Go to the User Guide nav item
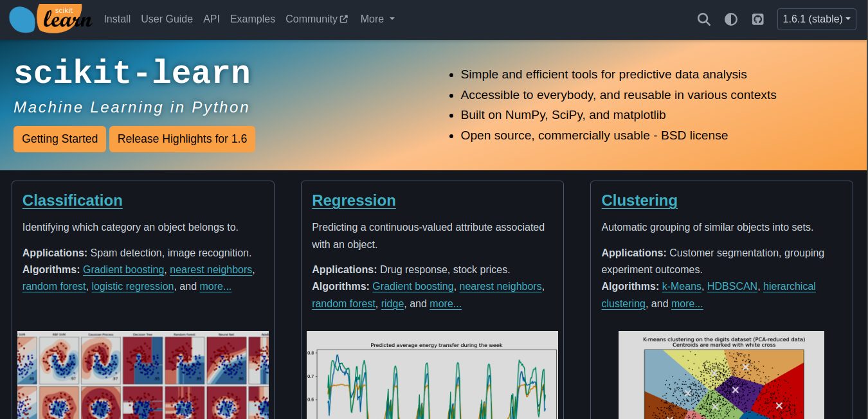Screen dimensions: 868x419 pyautogui.click(x=167, y=19)
